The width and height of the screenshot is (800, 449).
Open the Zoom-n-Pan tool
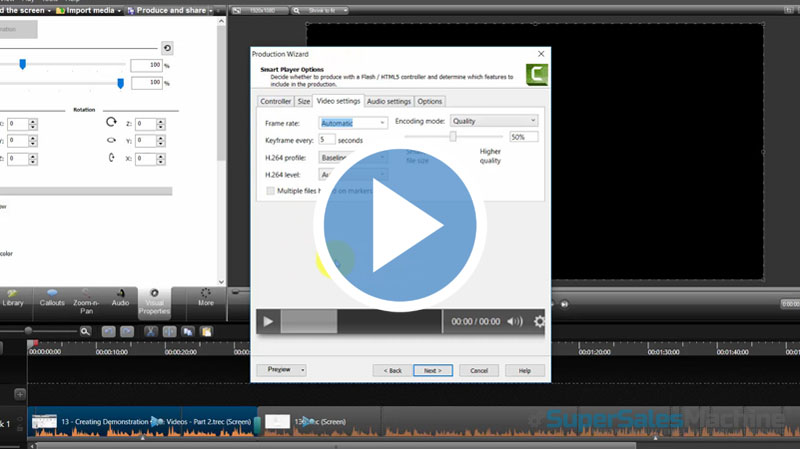coord(85,297)
